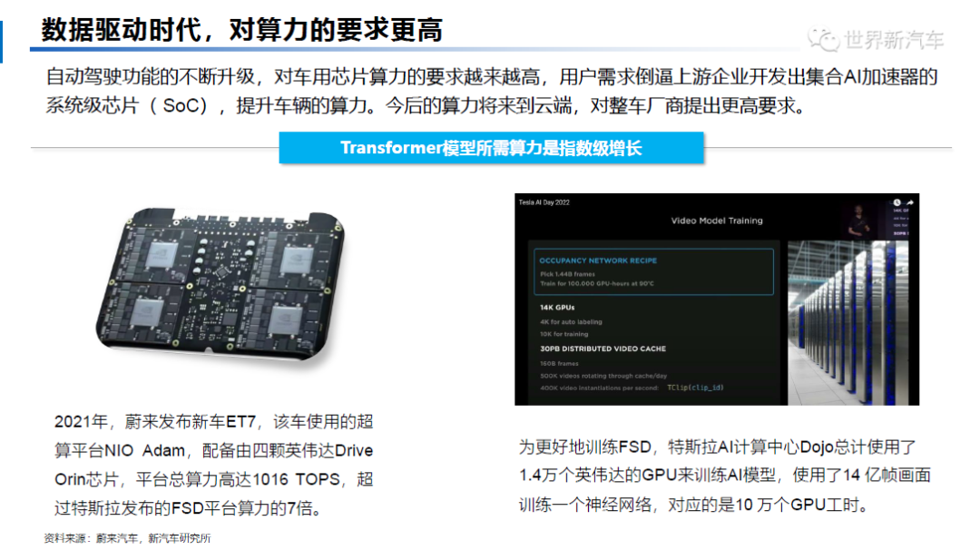Click the 资料来源 source citation

(128, 538)
